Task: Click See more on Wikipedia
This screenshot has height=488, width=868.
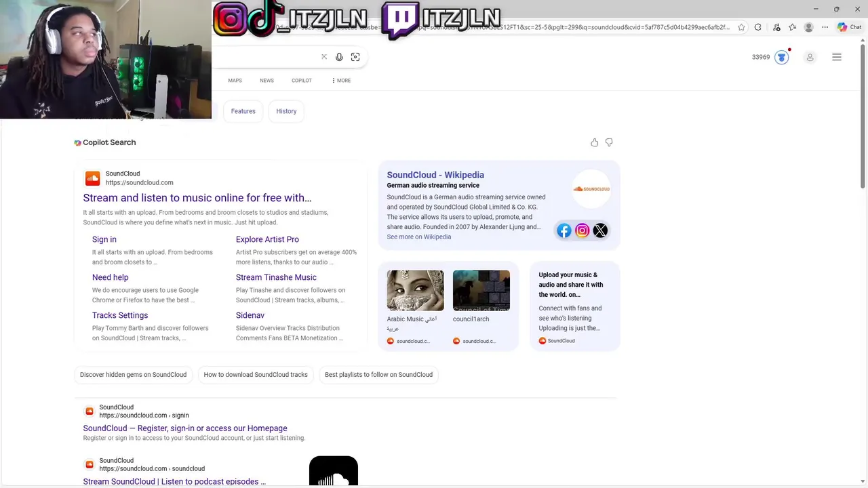Action: pos(418,237)
